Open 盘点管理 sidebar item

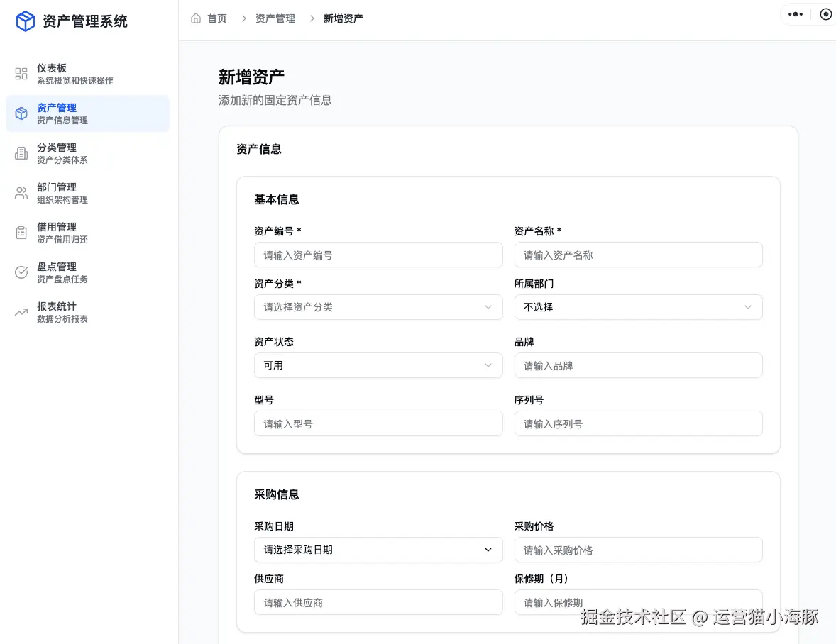(87, 272)
